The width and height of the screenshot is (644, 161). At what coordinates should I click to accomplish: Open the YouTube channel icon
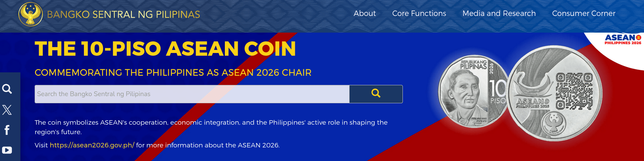click(x=7, y=150)
